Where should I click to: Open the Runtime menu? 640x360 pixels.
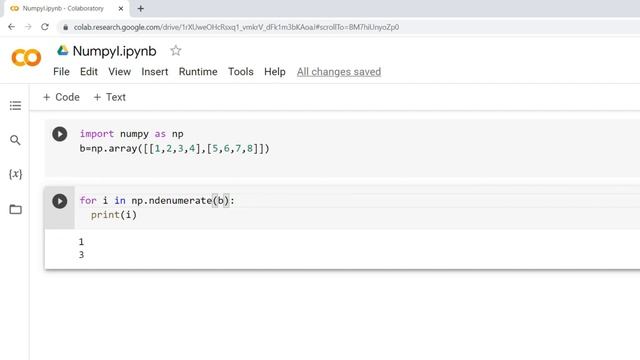pos(198,72)
